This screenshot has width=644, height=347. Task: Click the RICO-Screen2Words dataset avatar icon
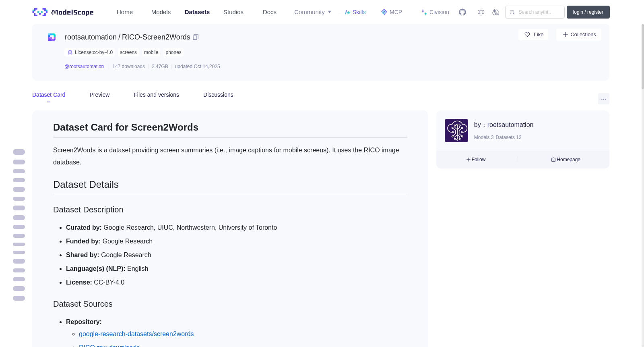(52, 37)
